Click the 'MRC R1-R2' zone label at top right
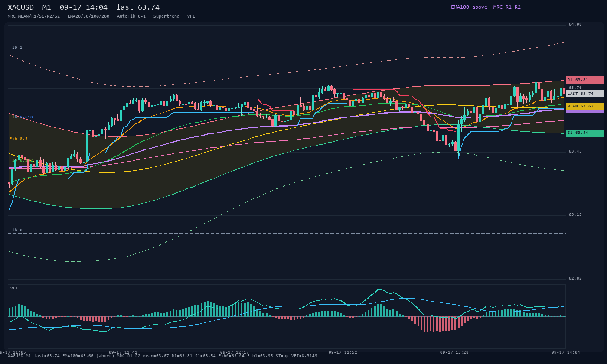The width and height of the screenshot is (607, 364). coord(507,7)
